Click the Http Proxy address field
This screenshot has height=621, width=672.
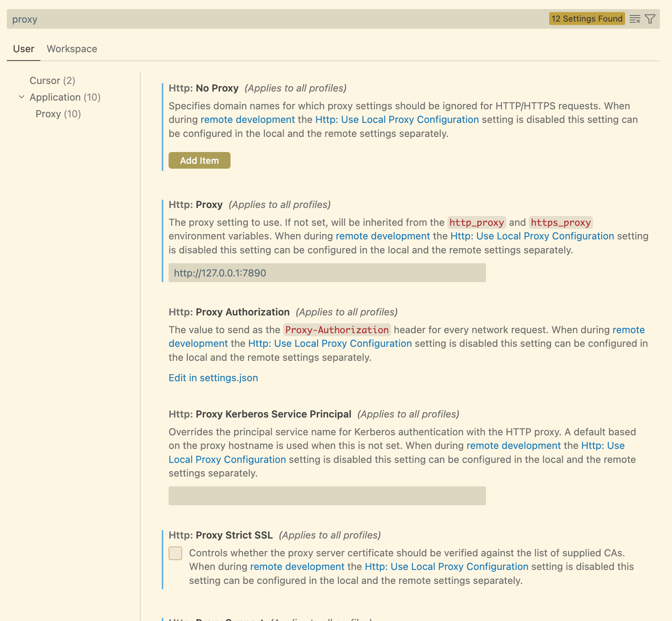pos(327,273)
